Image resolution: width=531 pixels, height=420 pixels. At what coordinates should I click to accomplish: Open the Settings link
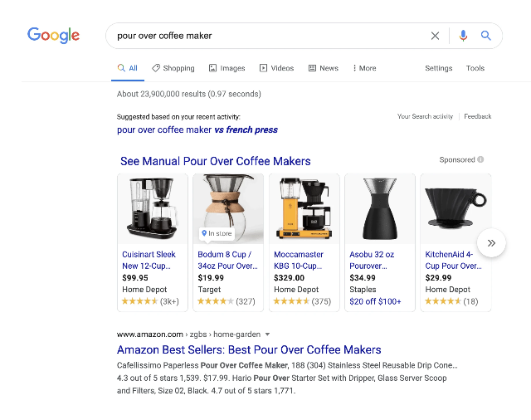click(438, 68)
